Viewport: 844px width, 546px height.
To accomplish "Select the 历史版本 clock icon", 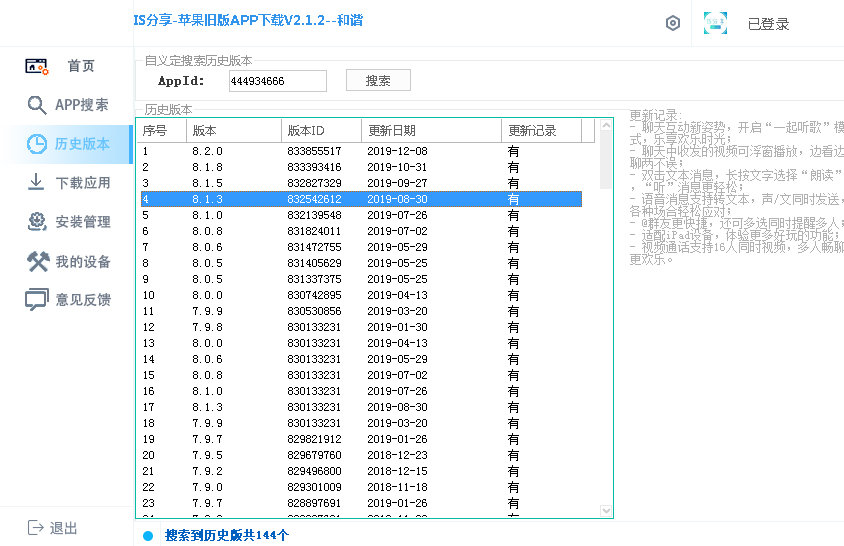I will [x=37, y=144].
